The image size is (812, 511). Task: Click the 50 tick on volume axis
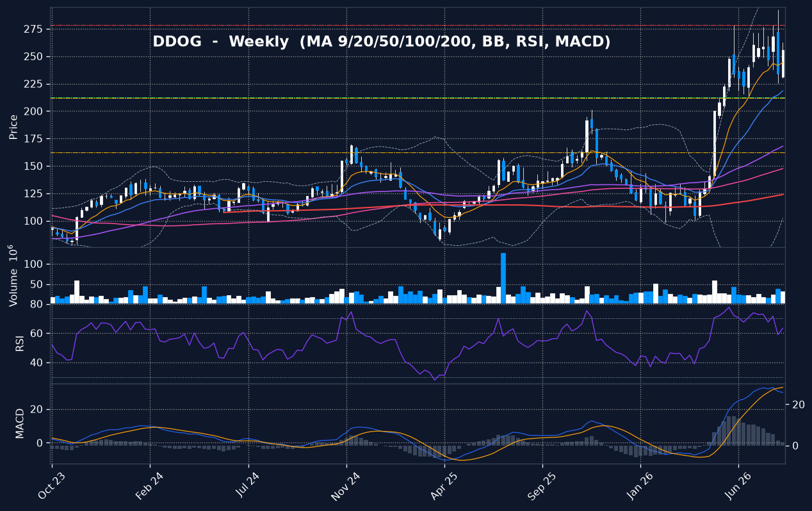37,284
